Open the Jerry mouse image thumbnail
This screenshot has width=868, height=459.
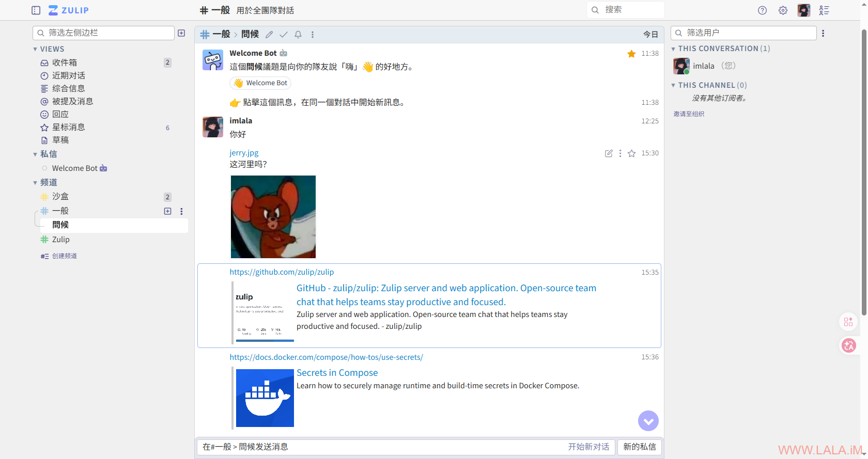(273, 217)
